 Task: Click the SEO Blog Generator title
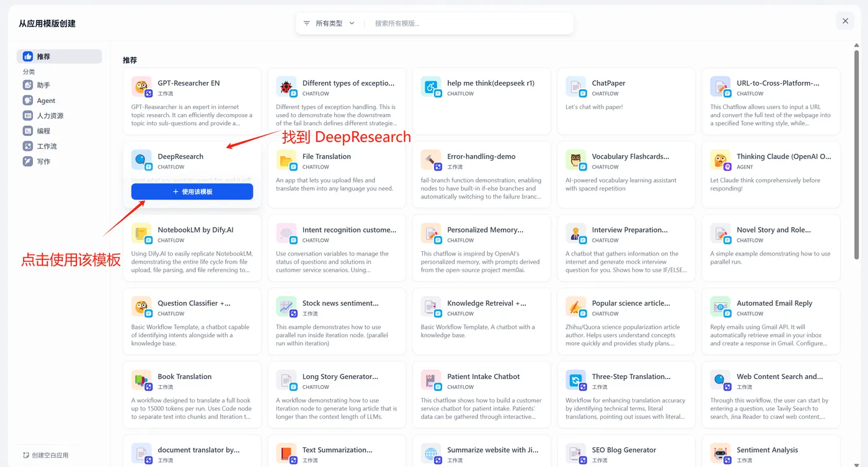tap(624, 450)
